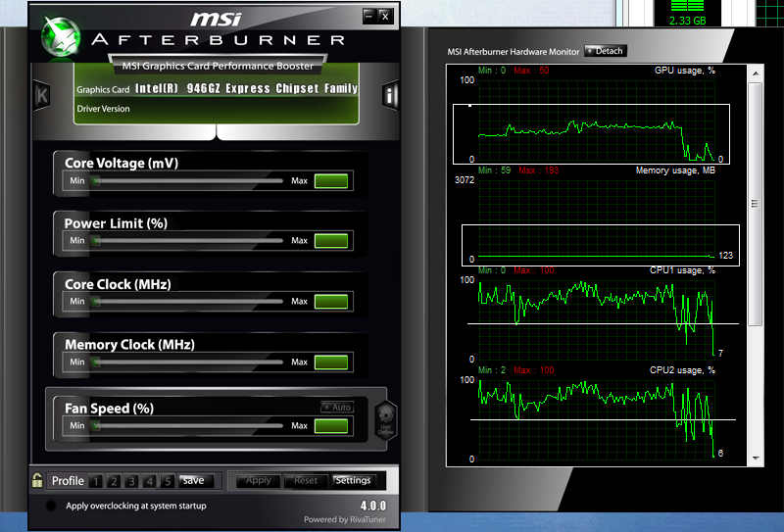Select profile slot 3
This screenshot has height=532, width=784.
point(131,481)
